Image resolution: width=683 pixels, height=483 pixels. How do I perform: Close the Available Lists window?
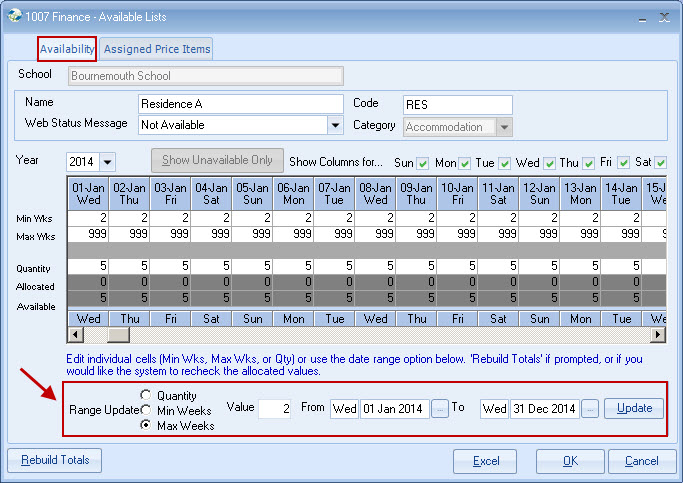(664, 17)
